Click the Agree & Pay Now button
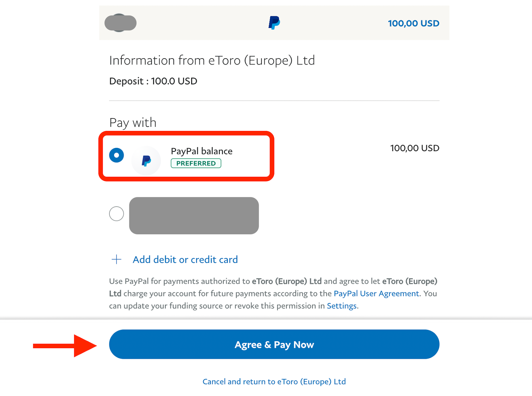The height and width of the screenshot is (396, 532). (274, 344)
